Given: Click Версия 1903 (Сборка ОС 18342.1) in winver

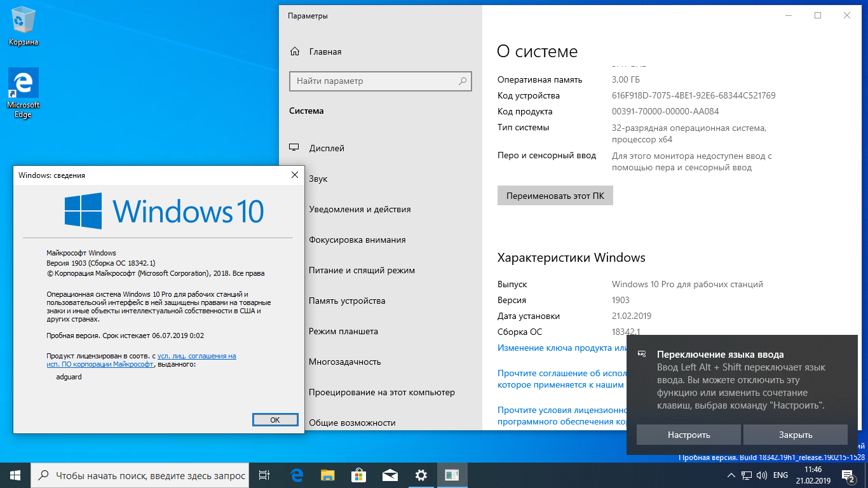Looking at the screenshot, I should [101, 263].
